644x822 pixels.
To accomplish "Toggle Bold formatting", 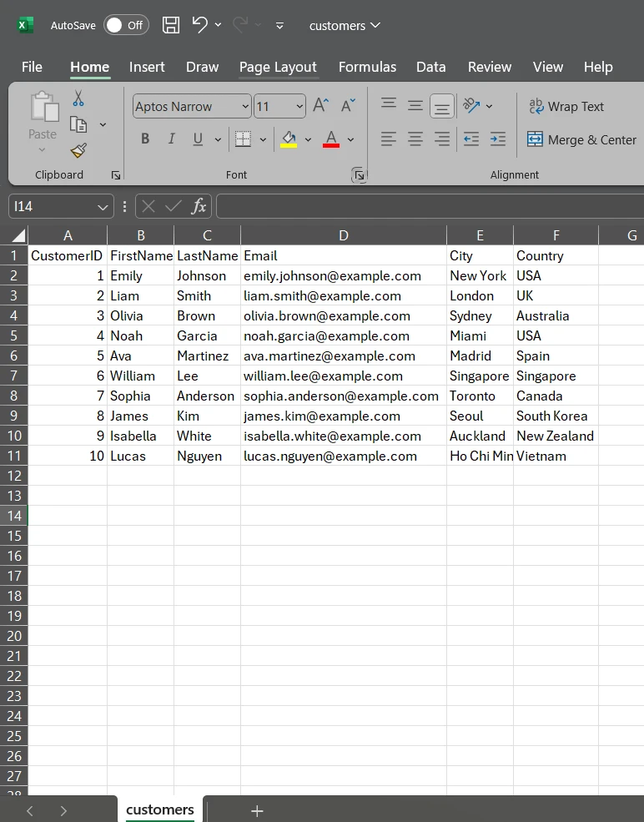I will (x=145, y=139).
